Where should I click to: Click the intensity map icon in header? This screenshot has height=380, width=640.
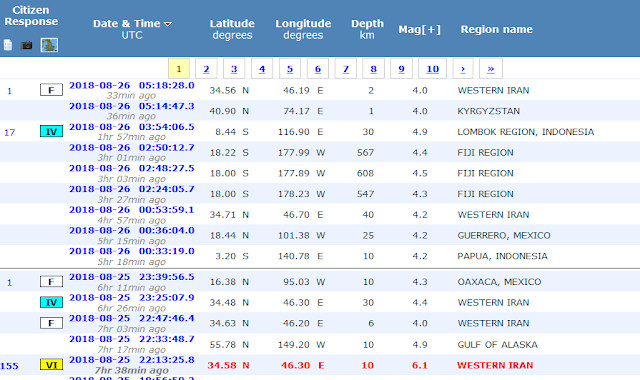(49, 45)
